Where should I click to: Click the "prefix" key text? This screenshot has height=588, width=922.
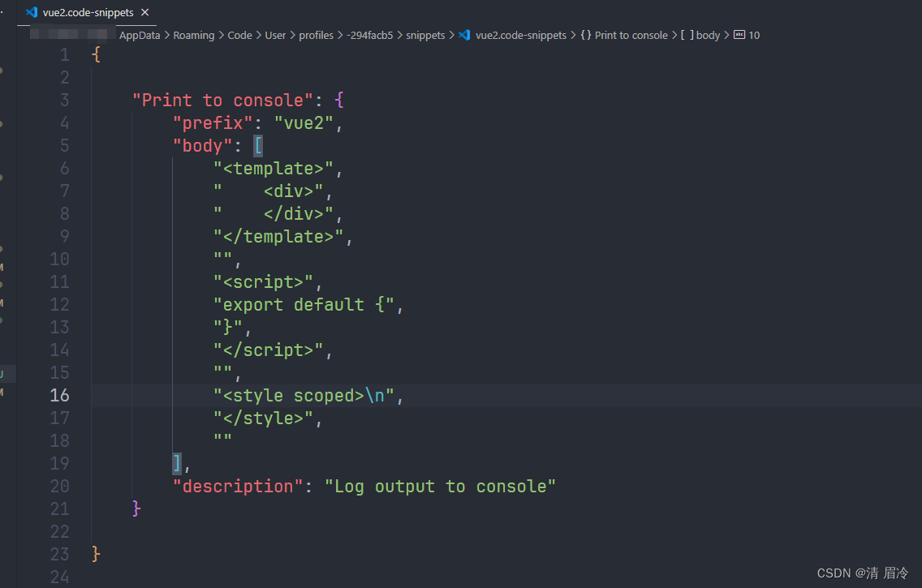[213, 122]
